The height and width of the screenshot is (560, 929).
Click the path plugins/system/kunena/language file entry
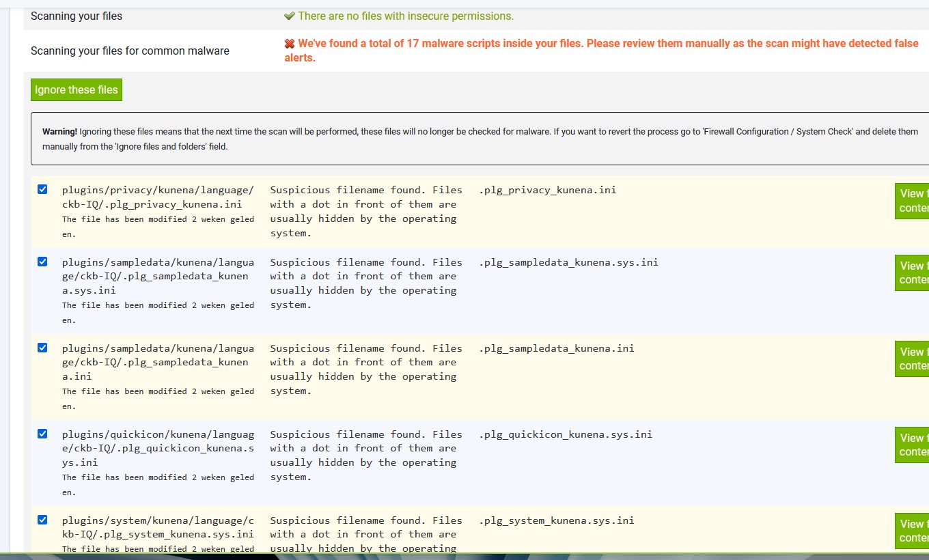[x=158, y=527]
